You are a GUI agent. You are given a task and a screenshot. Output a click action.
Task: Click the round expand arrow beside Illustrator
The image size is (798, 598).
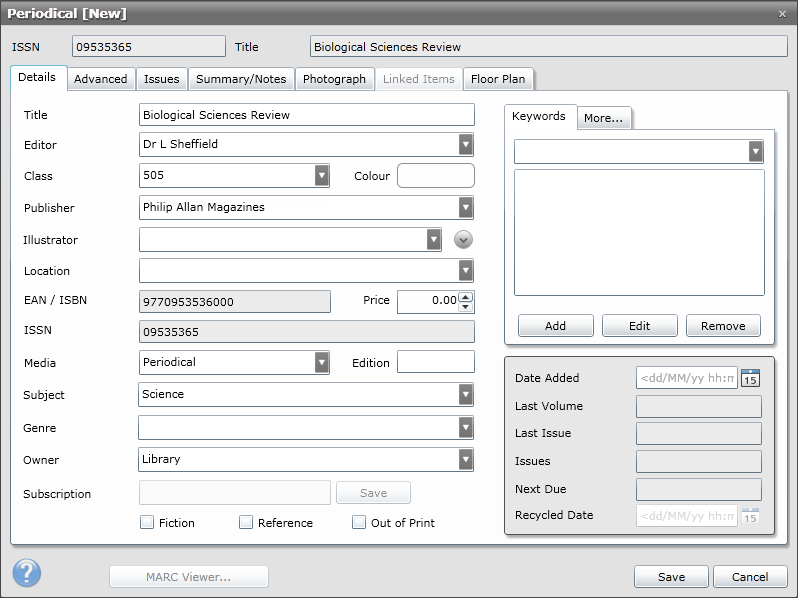(x=463, y=239)
